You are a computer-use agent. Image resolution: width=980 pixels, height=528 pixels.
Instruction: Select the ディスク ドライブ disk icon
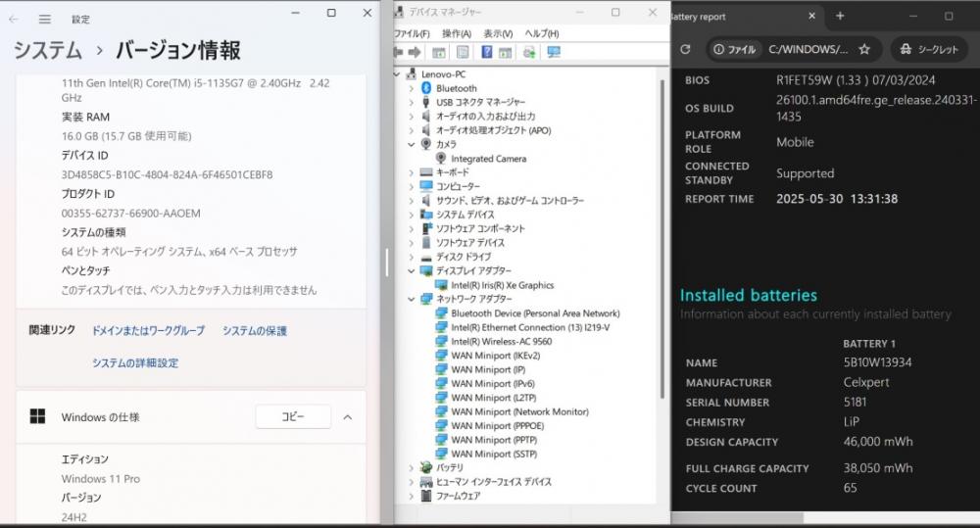point(426,257)
